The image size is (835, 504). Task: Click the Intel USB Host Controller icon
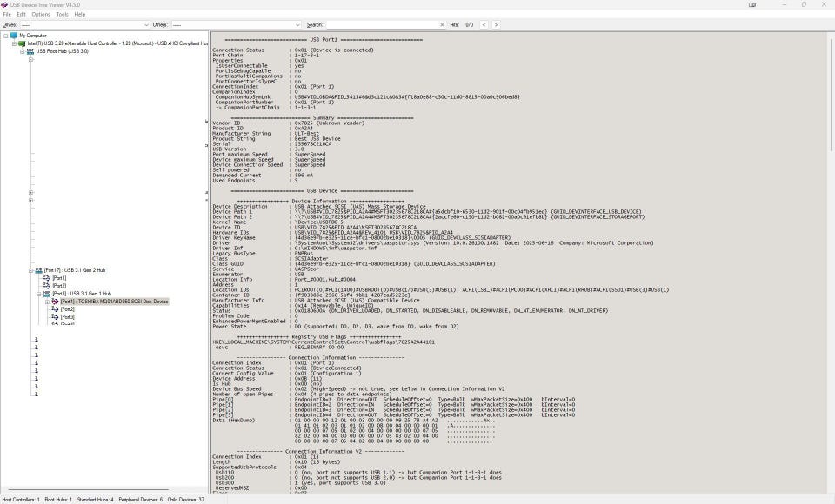click(23, 43)
